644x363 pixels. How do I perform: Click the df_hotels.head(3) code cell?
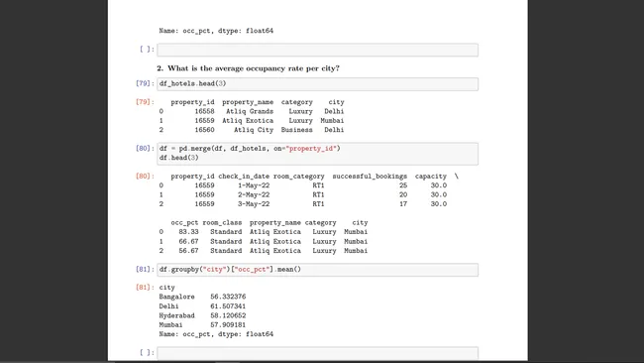click(x=317, y=84)
